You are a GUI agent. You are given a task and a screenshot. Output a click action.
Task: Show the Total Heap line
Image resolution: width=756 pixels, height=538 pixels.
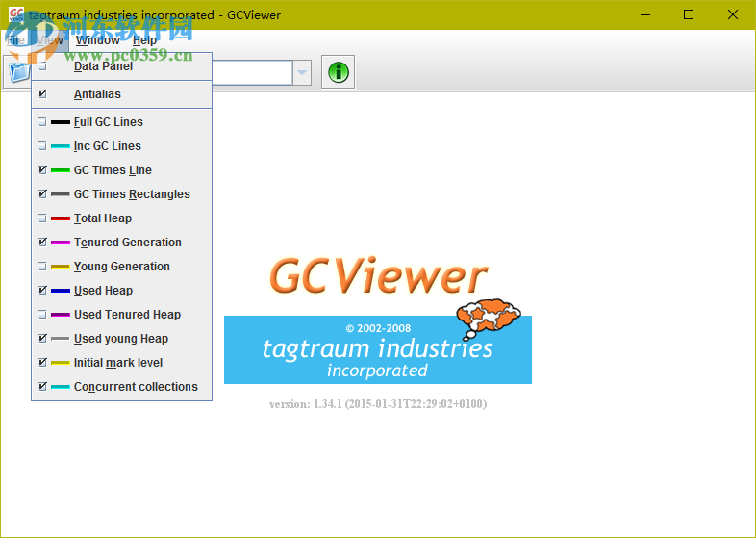[121, 218]
